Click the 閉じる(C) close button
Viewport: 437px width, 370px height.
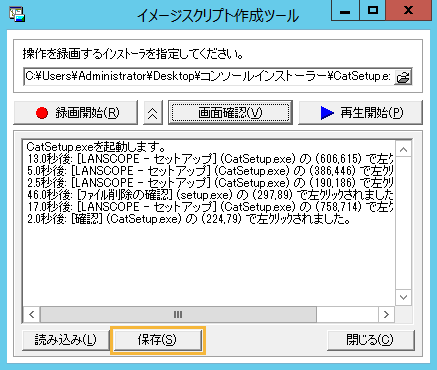[x=371, y=340]
